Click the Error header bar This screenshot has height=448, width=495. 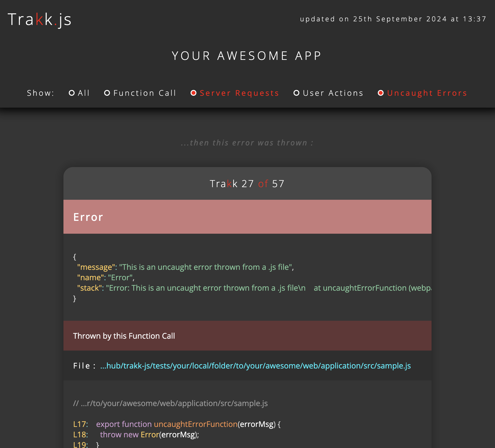[247, 217]
